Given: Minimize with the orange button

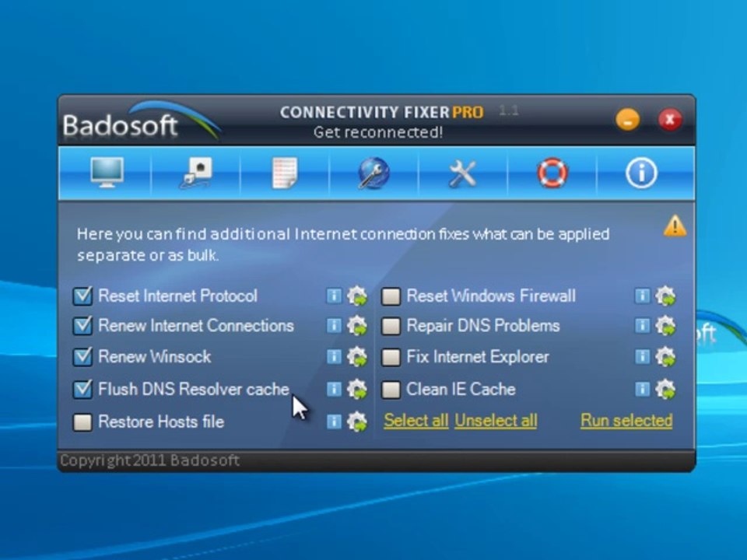Looking at the screenshot, I should [x=628, y=120].
